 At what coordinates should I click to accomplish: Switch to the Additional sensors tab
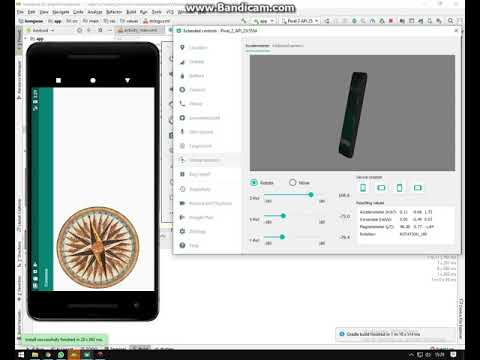(288, 46)
